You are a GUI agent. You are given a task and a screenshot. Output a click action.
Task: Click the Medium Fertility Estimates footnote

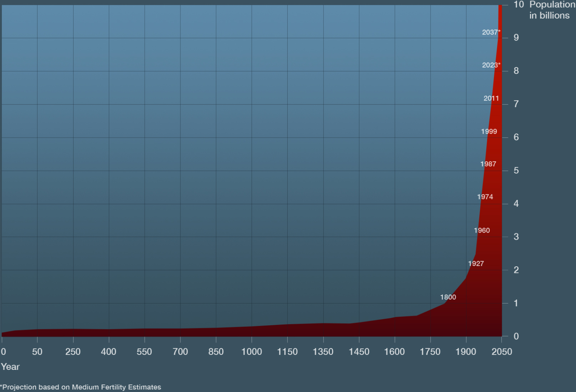[81, 387]
